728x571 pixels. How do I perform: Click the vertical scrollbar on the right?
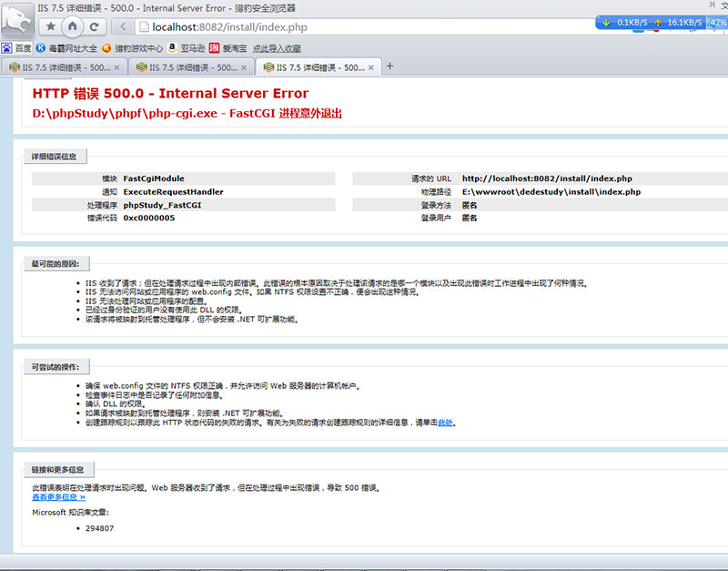(722, 273)
